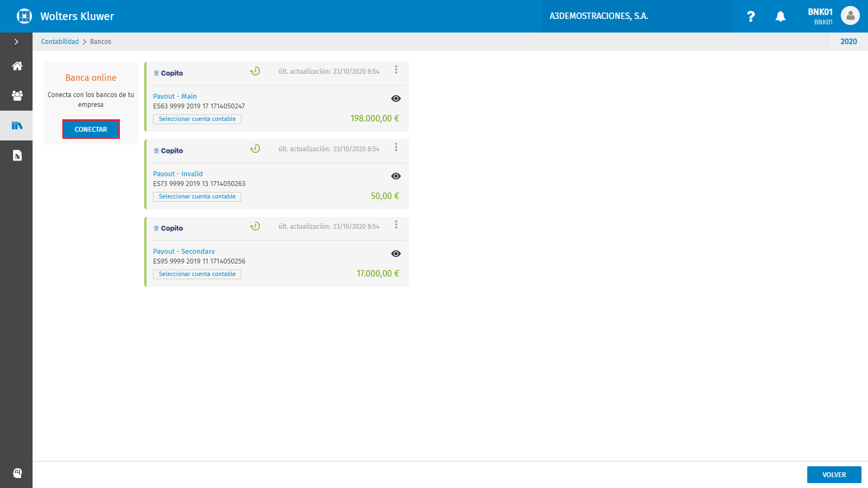Open the help question mark icon
Image resolution: width=868 pixels, height=488 pixels.
click(x=751, y=16)
